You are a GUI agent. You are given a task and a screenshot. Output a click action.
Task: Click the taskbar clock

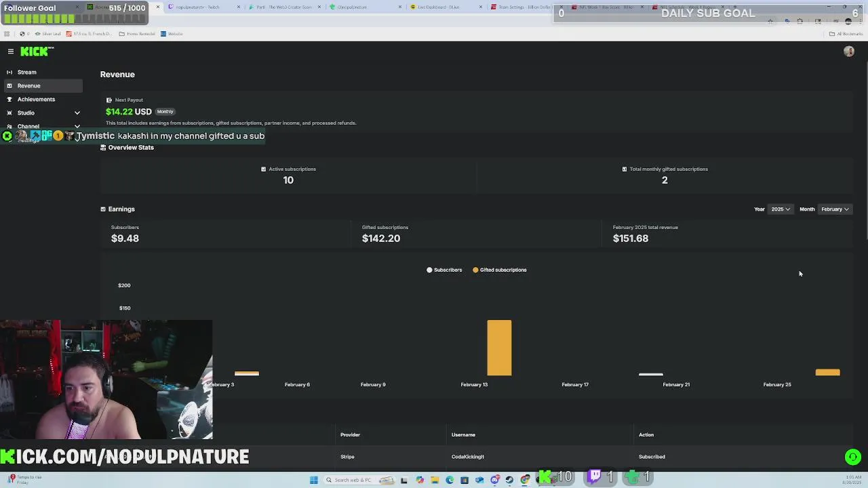pos(851,480)
